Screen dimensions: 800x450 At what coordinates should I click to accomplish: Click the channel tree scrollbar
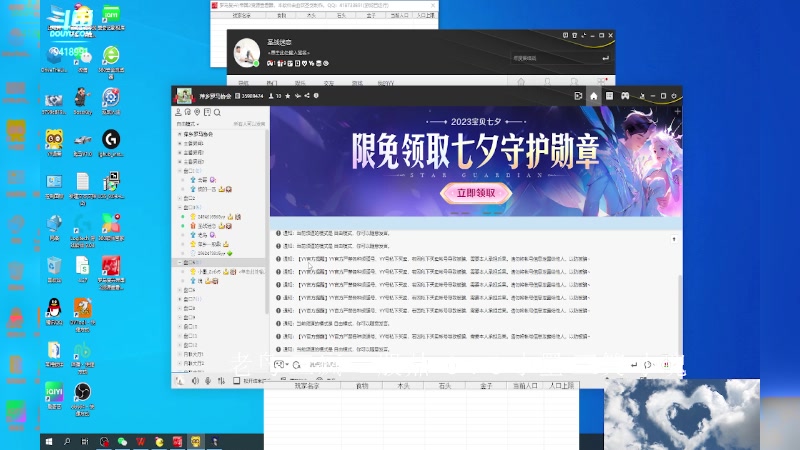point(267,221)
